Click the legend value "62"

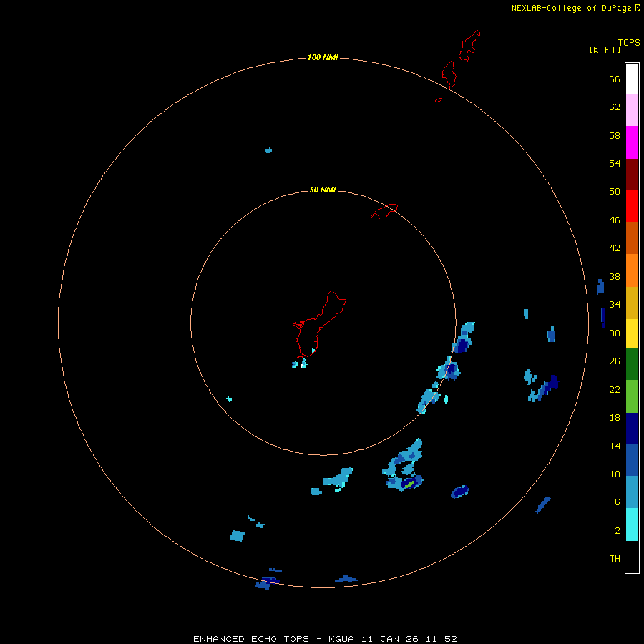click(615, 107)
